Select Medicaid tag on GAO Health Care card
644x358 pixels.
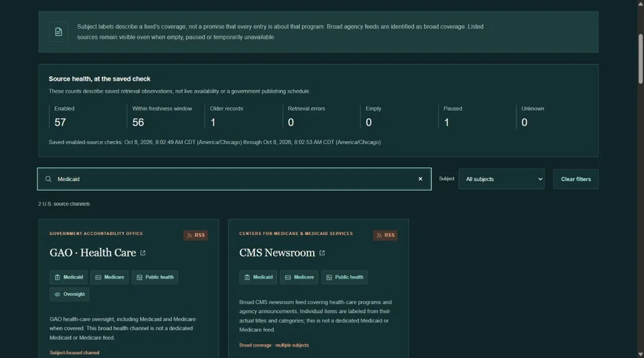pyautogui.click(x=68, y=277)
